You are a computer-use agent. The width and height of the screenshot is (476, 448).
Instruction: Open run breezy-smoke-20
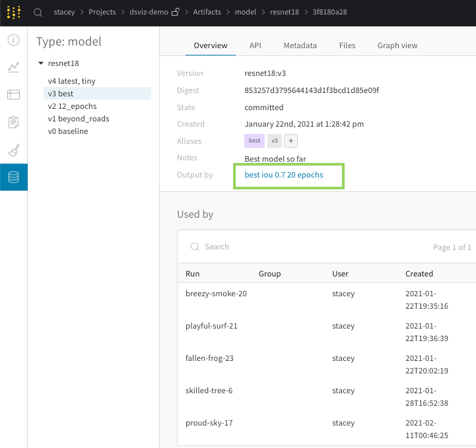[x=216, y=294]
